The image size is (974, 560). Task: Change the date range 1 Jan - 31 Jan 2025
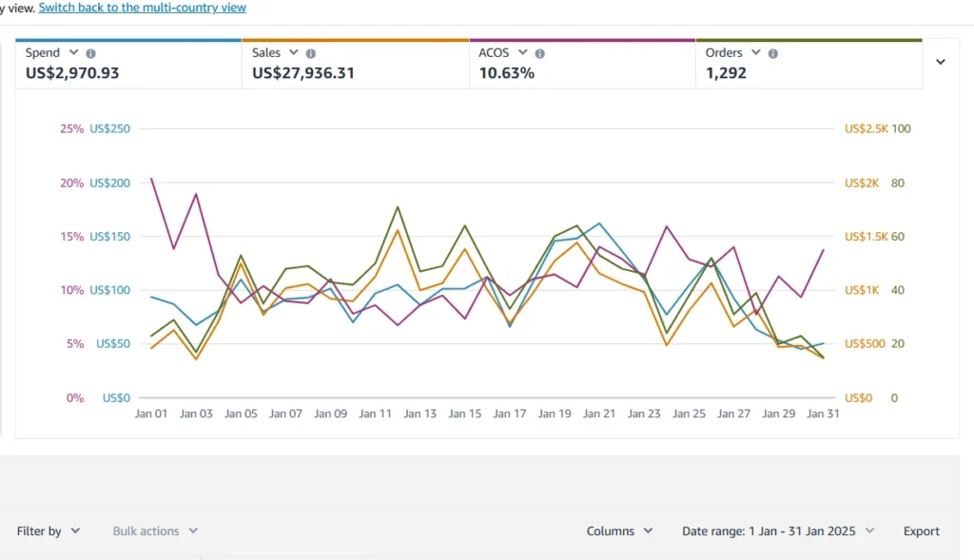[778, 531]
